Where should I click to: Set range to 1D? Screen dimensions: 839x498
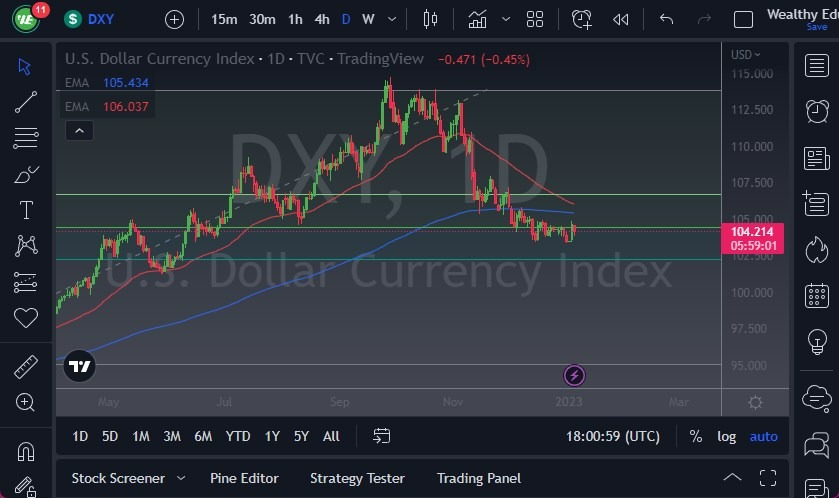(x=80, y=436)
